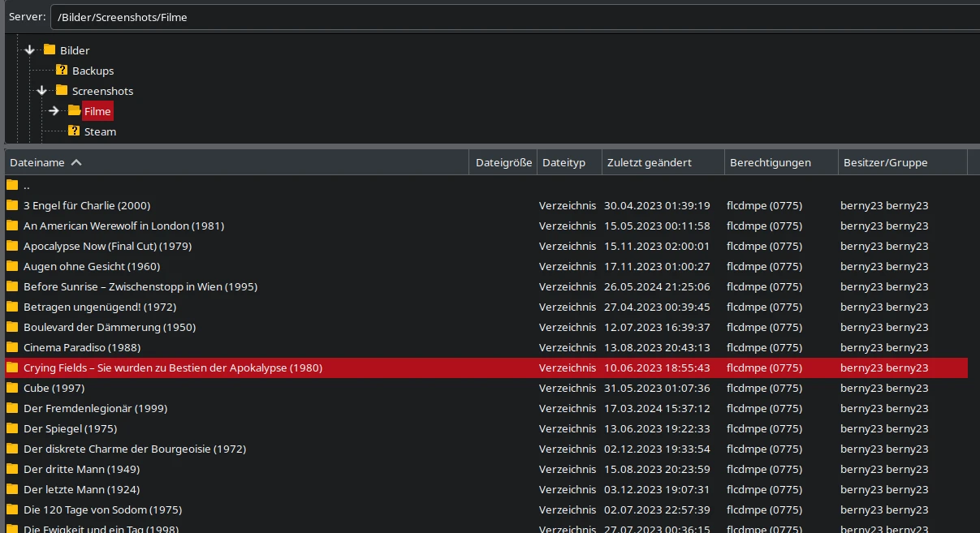Click date '02.12.2023 19:33:54'
Viewport: 980px width, 533px height.
[657, 449]
